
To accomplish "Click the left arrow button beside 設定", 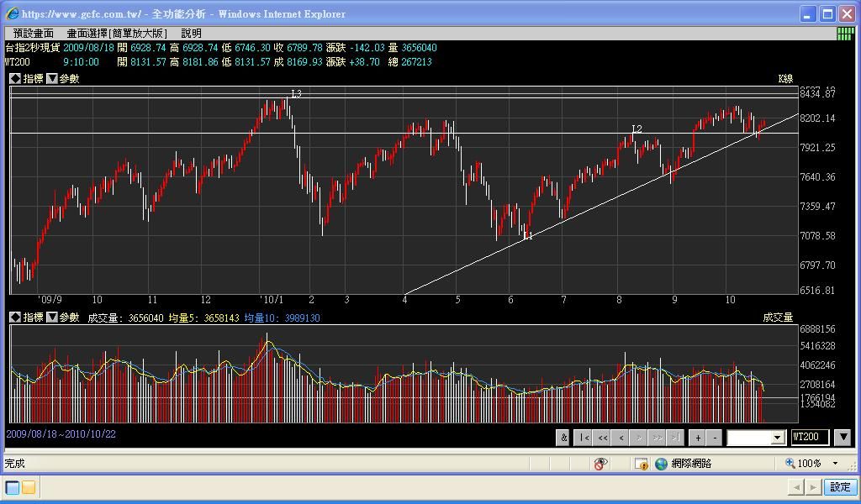I will [796, 486].
